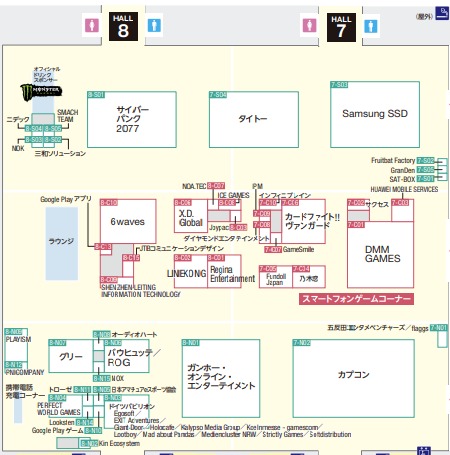Select the SAT-BOX label
This screenshot has width=450, height=455.
pos(402,179)
